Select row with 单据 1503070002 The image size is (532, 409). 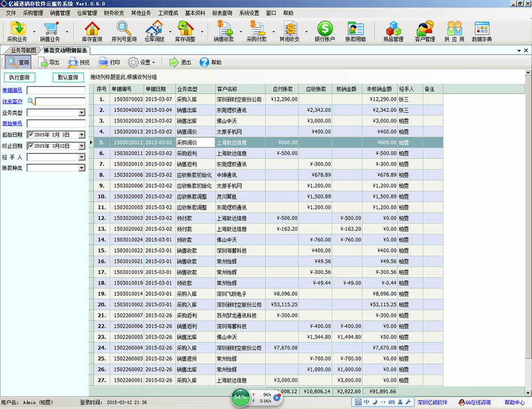tap(267, 100)
